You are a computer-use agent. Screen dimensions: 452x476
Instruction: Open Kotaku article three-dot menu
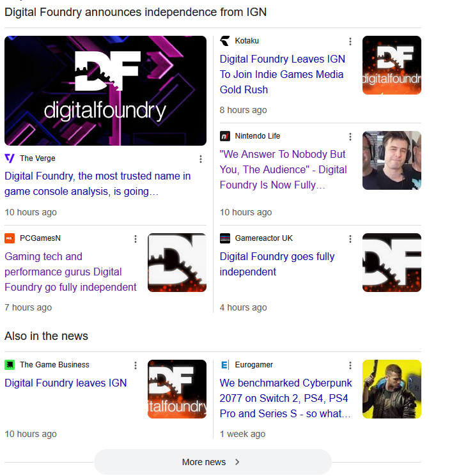click(x=350, y=42)
